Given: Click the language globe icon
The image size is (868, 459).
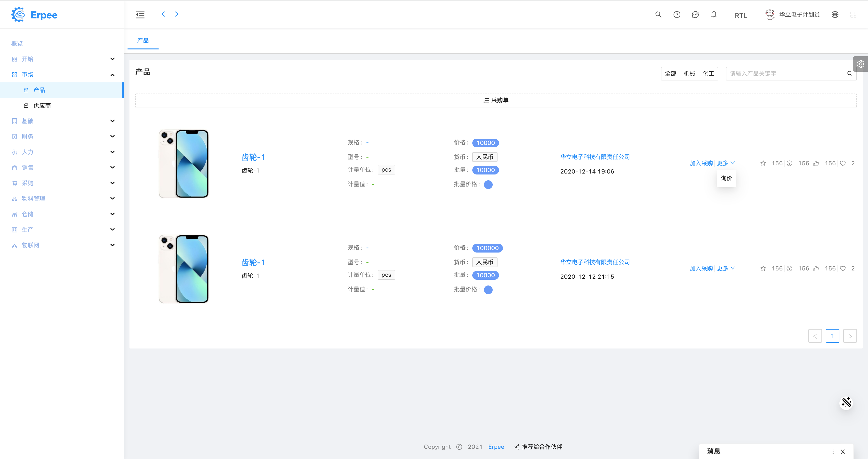Looking at the screenshot, I should point(835,15).
